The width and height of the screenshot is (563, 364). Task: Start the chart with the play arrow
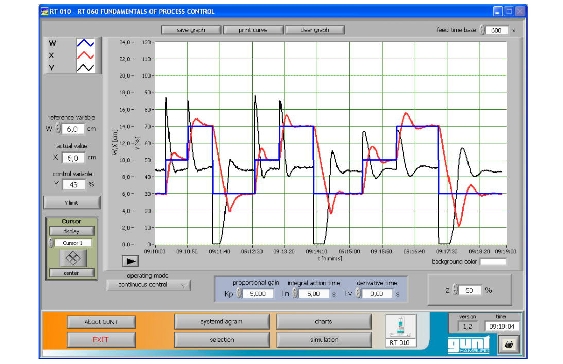pyautogui.click(x=130, y=261)
